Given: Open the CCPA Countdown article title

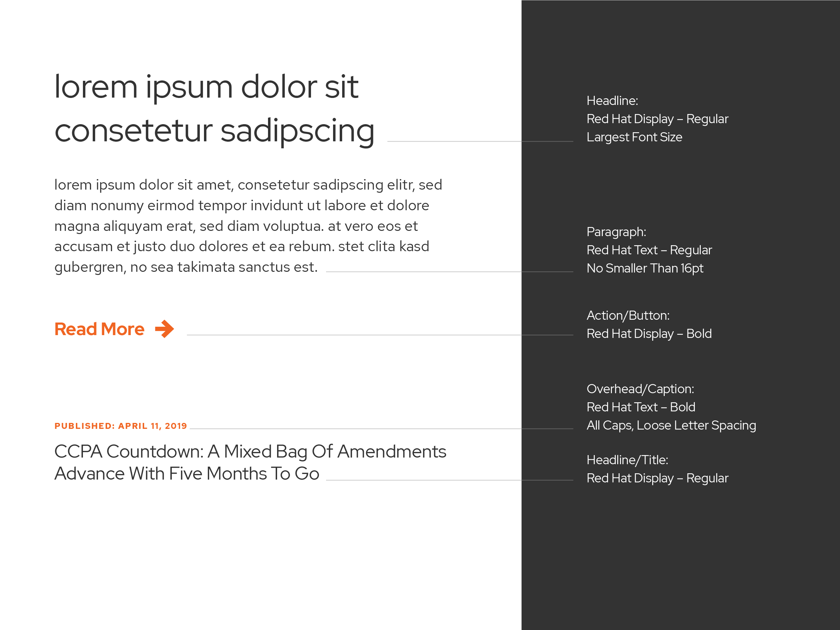Looking at the screenshot, I should click(250, 462).
